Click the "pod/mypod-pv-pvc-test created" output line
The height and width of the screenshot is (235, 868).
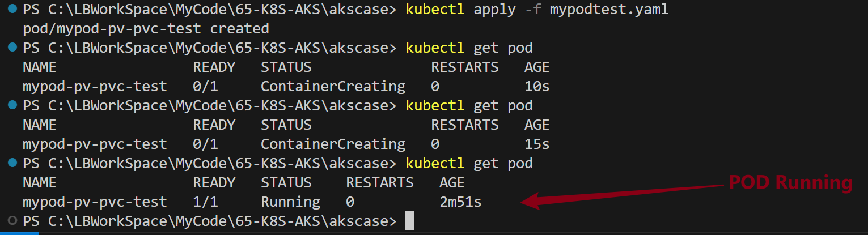146,29
